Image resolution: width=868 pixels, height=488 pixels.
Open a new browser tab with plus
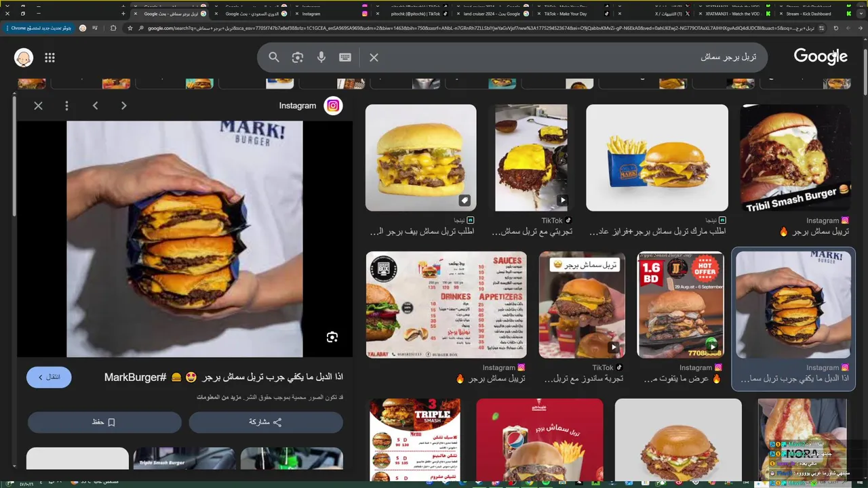coord(123,14)
